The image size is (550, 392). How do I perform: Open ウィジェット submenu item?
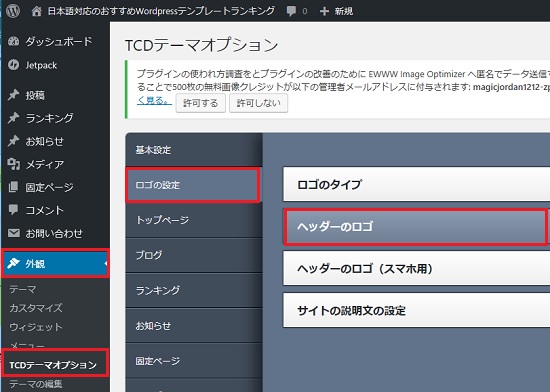pyautogui.click(x=36, y=327)
